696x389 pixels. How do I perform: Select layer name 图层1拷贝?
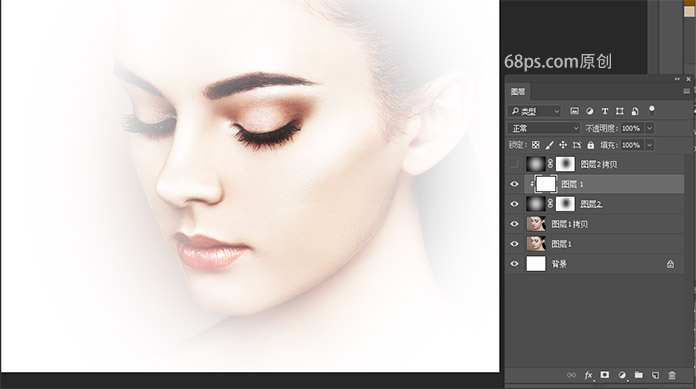[569, 224]
